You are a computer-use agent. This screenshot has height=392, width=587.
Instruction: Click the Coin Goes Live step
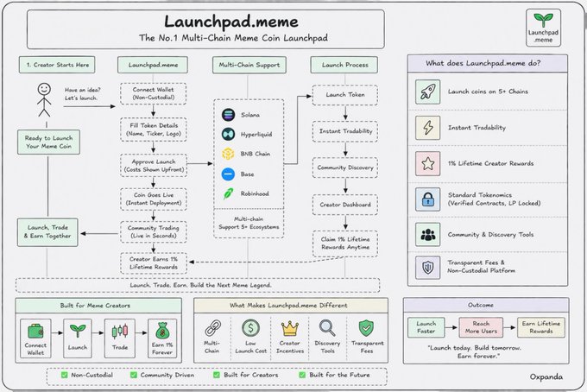click(x=153, y=199)
